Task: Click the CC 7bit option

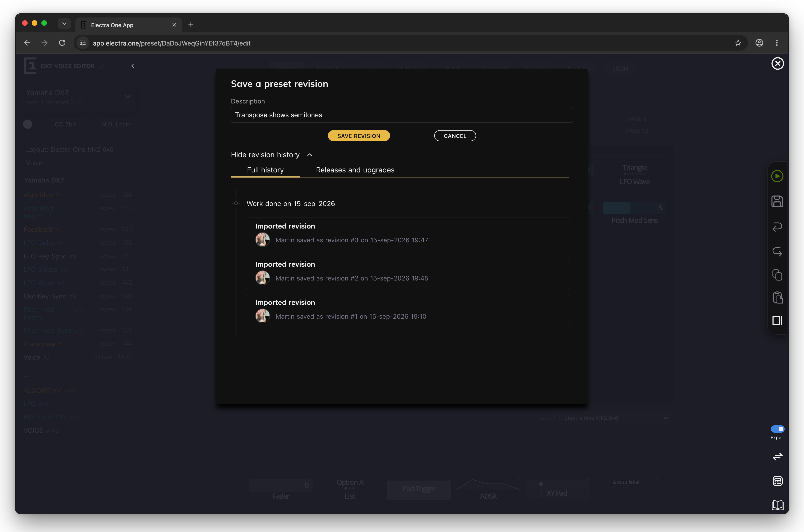Action: (65, 125)
